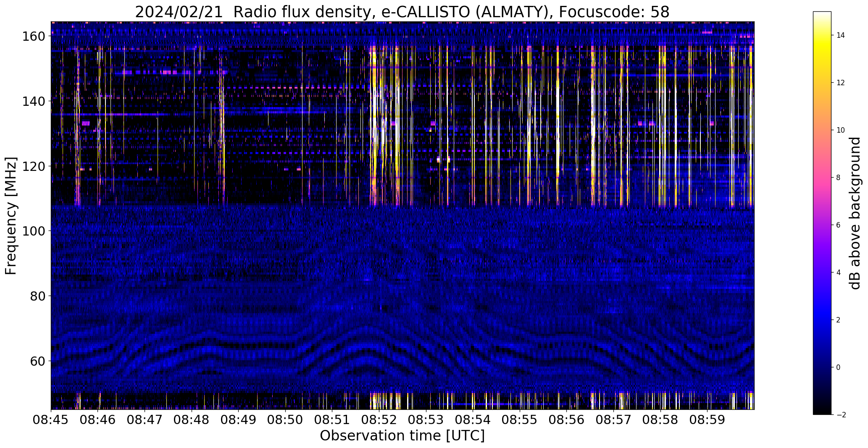Viewport: 868px width, 448px height.
Task: Click the colorbar tick label 12
Action: pos(841,83)
